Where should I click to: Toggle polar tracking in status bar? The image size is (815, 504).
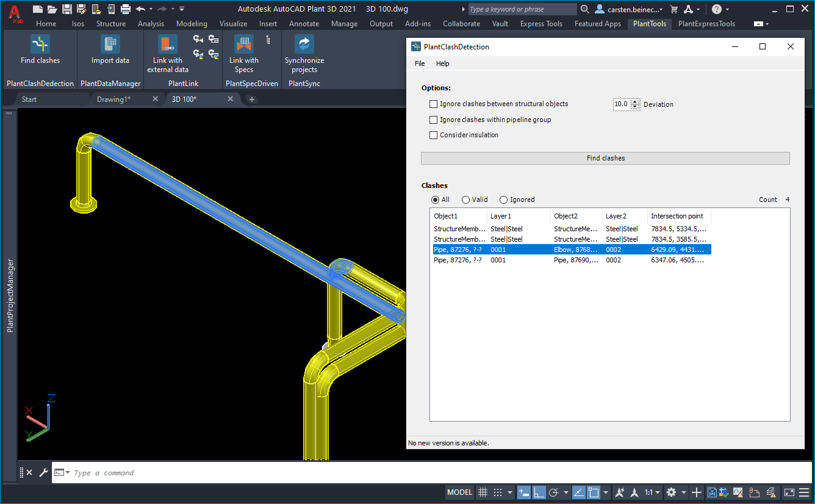[554, 492]
